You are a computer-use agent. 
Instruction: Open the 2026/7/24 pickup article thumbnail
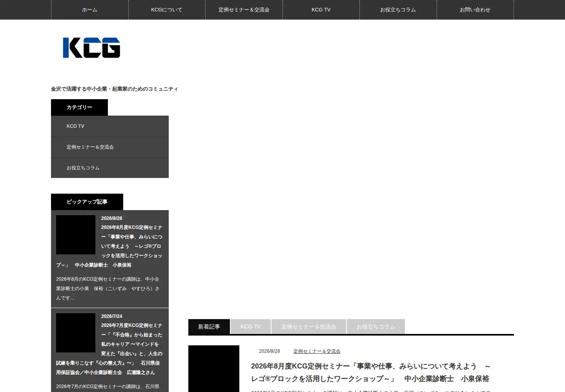click(x=76, y=333)
